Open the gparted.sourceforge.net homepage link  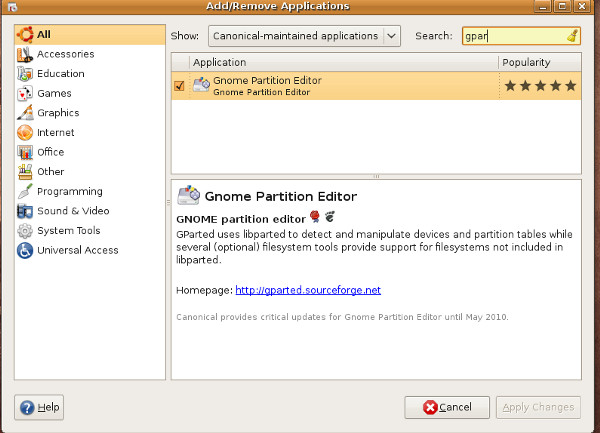click(x=308, y=290)
